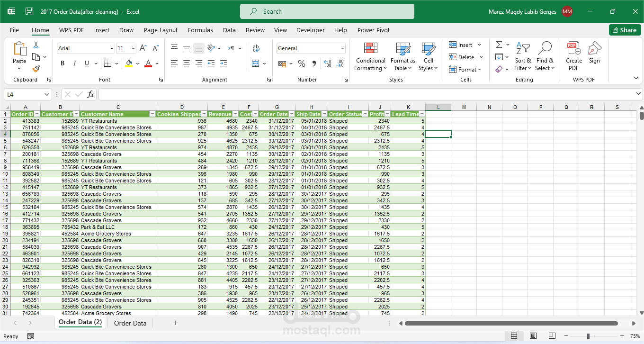Click the Copy icon

tap(36, 57)
